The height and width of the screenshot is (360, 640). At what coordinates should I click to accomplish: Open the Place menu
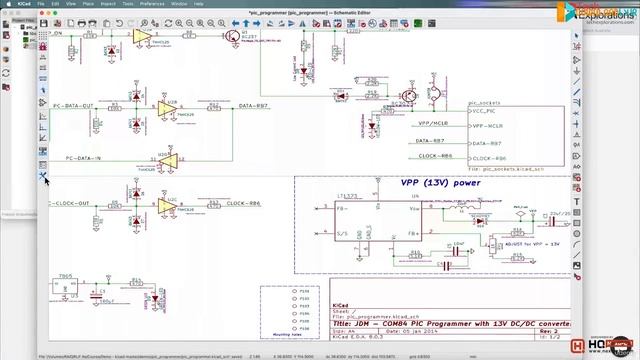click(x=88, y=4)
